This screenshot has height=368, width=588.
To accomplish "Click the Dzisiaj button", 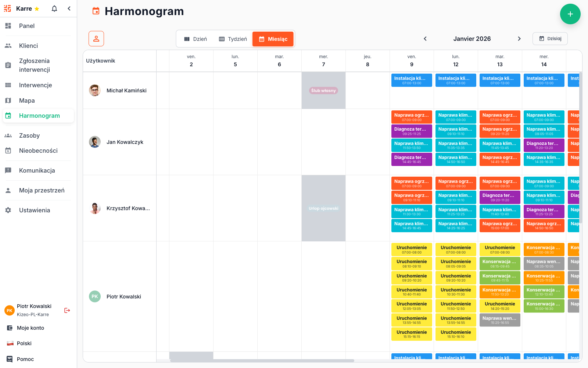I will pos(550,39).
